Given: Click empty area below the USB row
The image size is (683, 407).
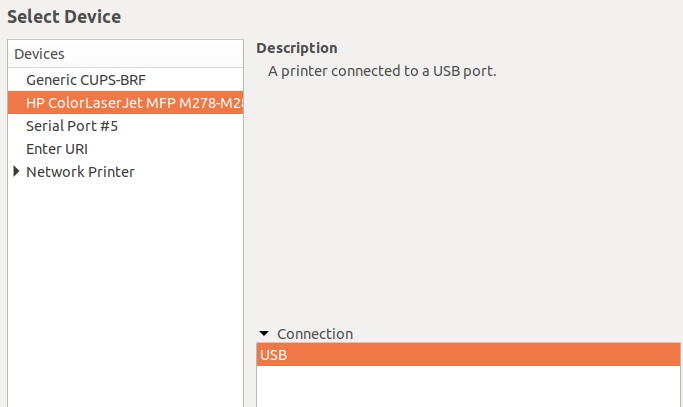Looking at the screenshot, I should (x=468, y=388).
